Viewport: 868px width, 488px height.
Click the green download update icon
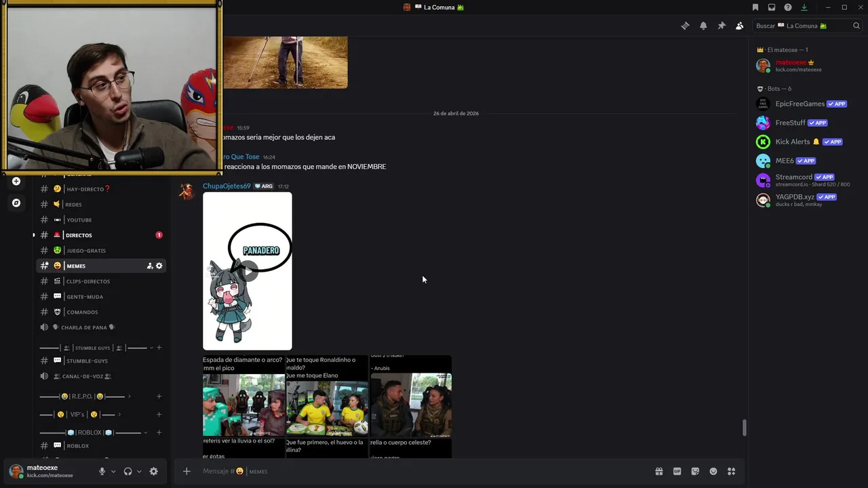804,7
